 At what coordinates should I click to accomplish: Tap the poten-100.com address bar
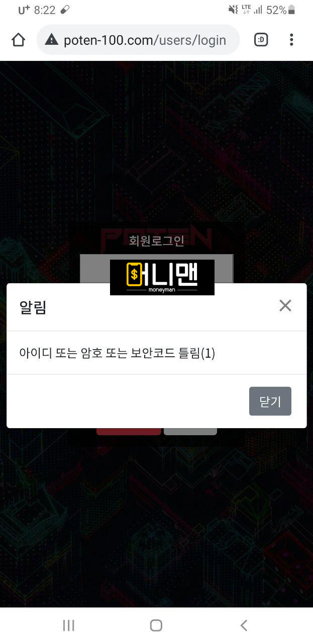click(x=138, y=40)
